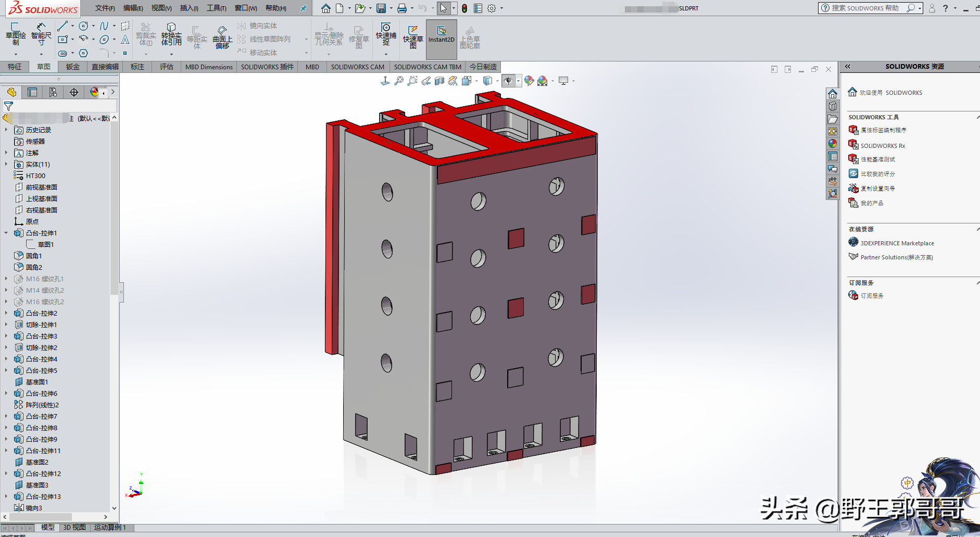This screenshot has height=537, width=980.
Task: Activate the Smart Dimension tool (智能尺寸)
Action: click(x=41, y=34)
